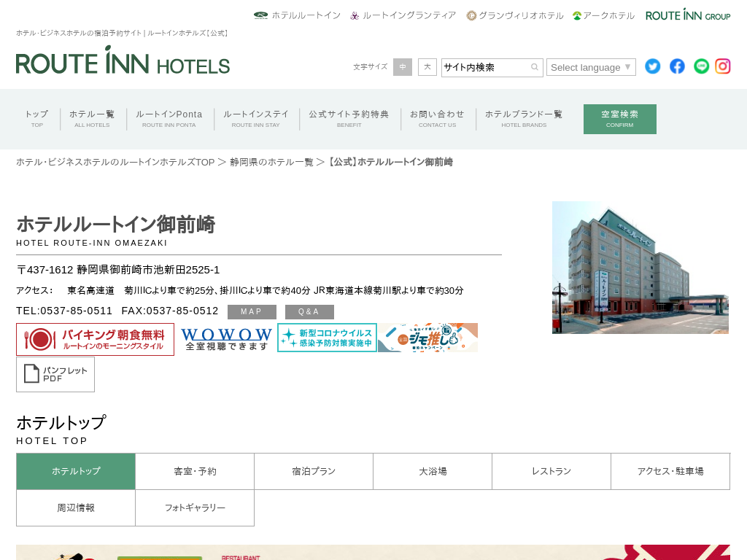Viewport: 747px width, 560px height.
Task: Click the hotel building photo
Action: tap(640, 267)
